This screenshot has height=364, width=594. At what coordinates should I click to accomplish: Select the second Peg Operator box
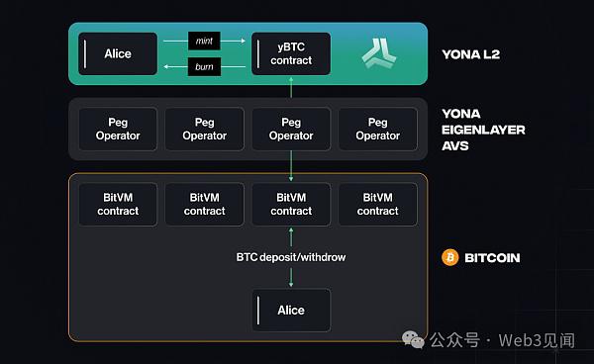pos(205,129)
